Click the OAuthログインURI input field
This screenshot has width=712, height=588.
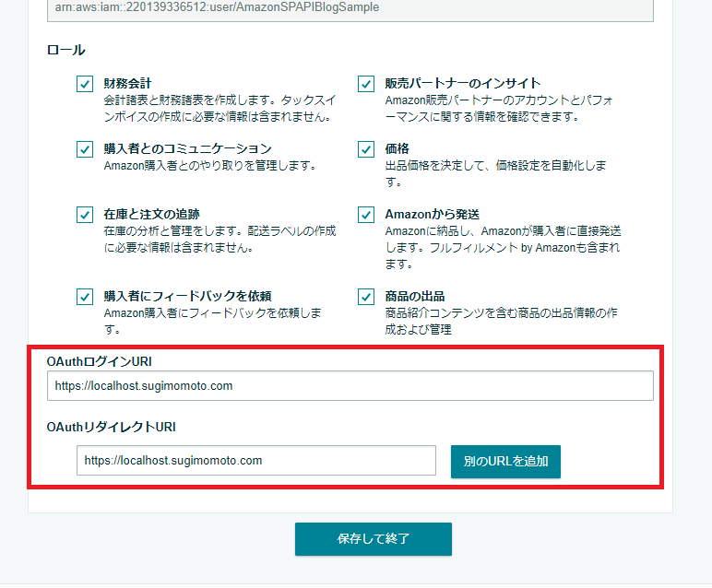pos(350,385)
